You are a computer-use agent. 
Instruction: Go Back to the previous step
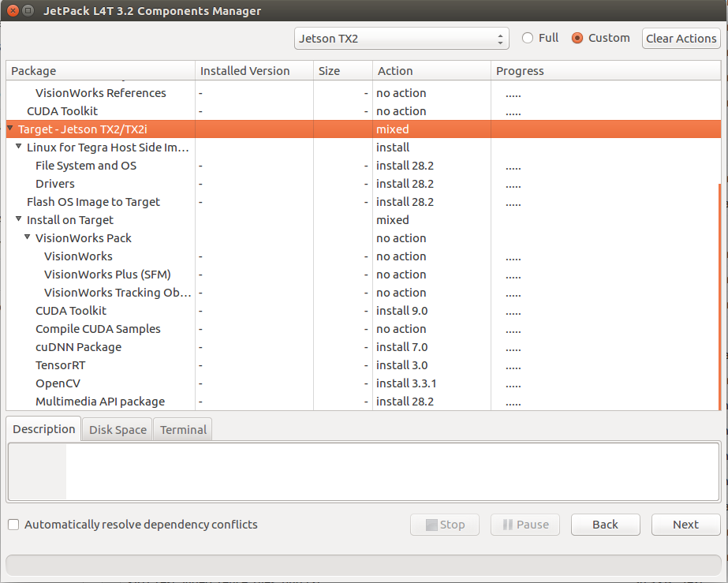pos(606,525)
